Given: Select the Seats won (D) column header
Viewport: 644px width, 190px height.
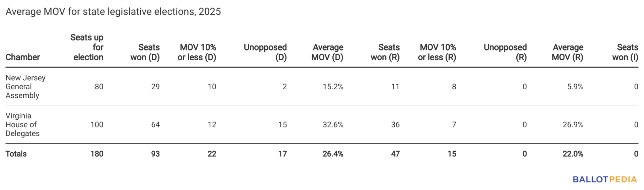Looking at the screenshot, I should [145, 52].
